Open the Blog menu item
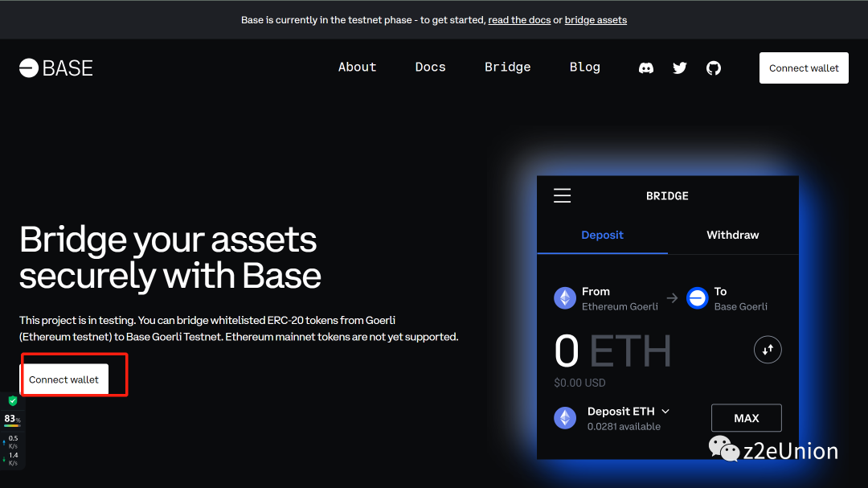868x488 pixels. (x=584, y=68)
